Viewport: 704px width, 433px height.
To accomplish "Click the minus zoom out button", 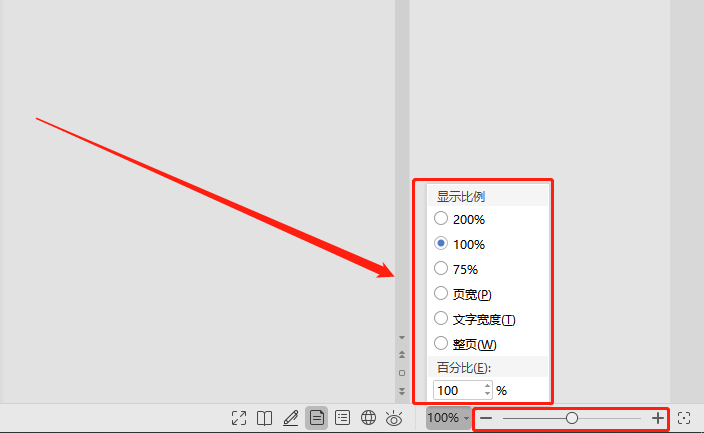I will coord(486,418).
